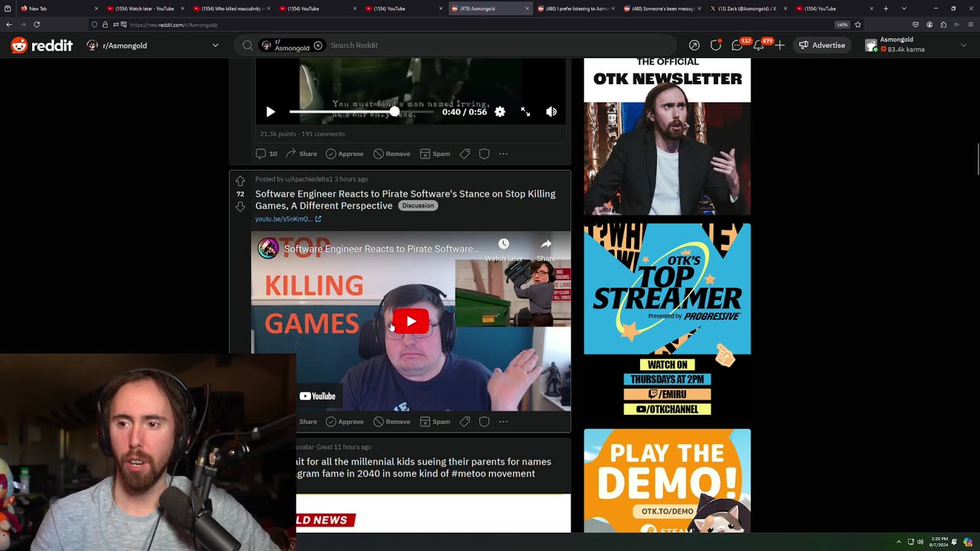
Task: Click the 140% zoom level indicator
Action: 842,24
